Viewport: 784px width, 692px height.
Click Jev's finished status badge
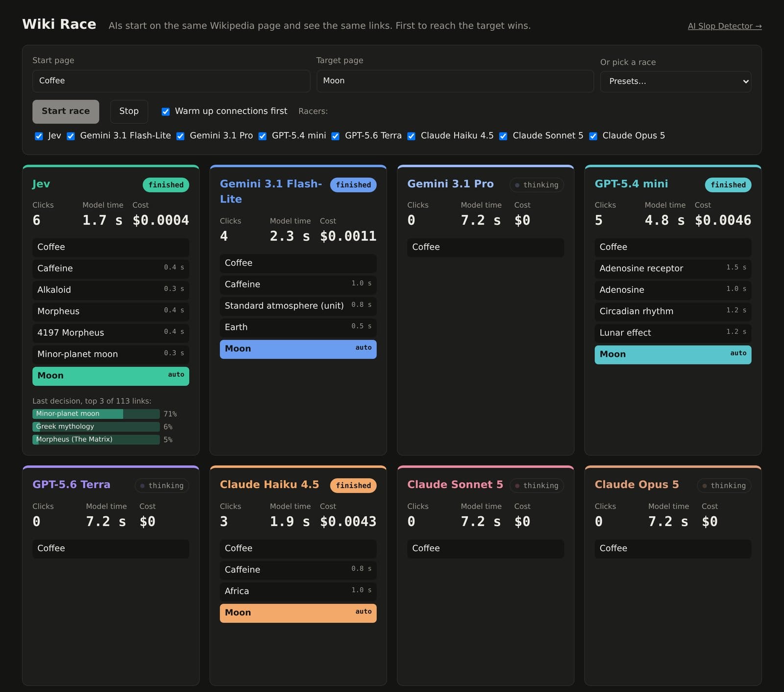point(166,185)
